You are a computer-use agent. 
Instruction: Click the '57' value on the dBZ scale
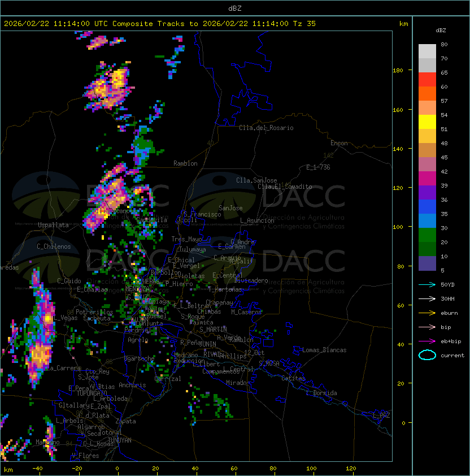point(444,101)
